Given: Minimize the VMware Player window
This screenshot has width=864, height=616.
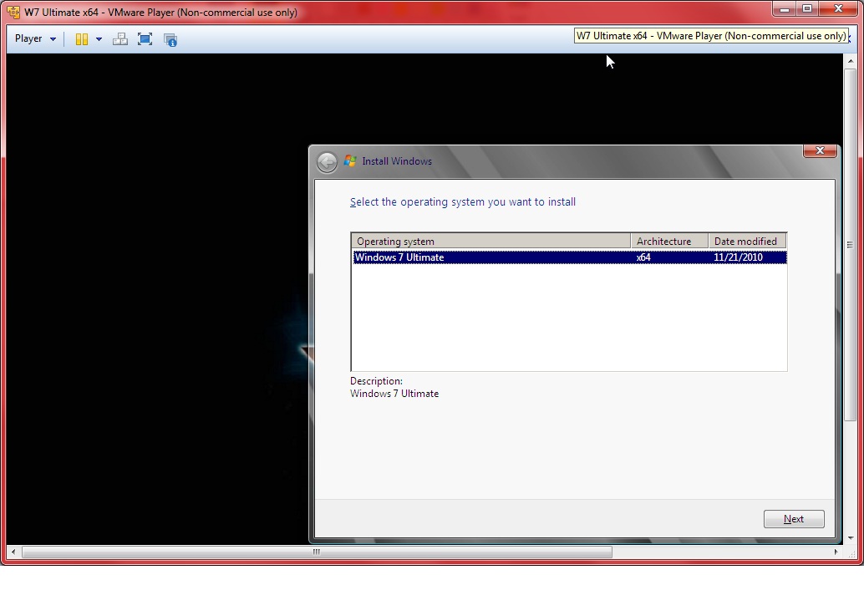Looking at the screenshot, I should 784,9.
